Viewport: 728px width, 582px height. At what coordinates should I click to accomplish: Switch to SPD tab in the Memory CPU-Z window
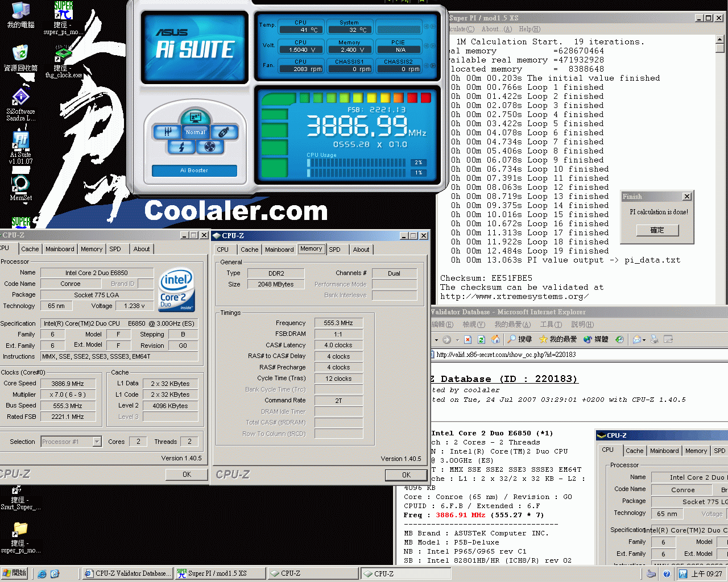[334, 250]
